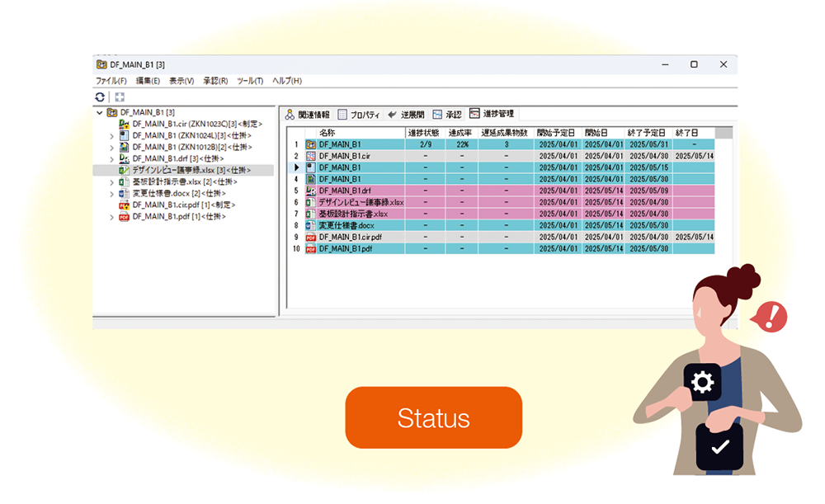Select the 変更仕様書.docx row in the table
825x504 pixels.
346,225
